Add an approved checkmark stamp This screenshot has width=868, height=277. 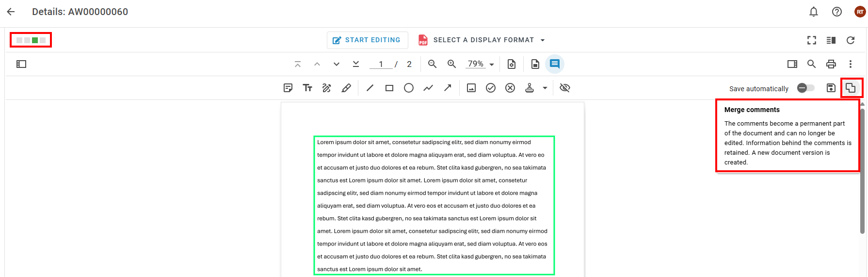tap(491, 88)
